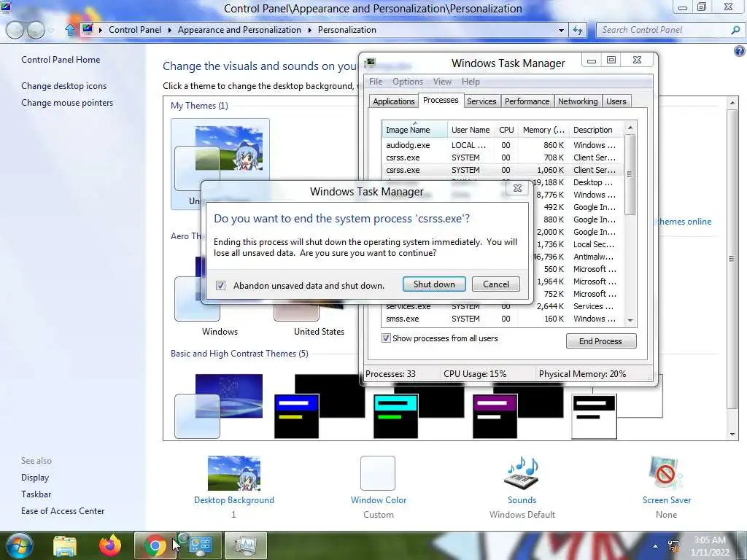Open Control Panel Home
Screen dimensions: 747x560
tap(61, 60)
